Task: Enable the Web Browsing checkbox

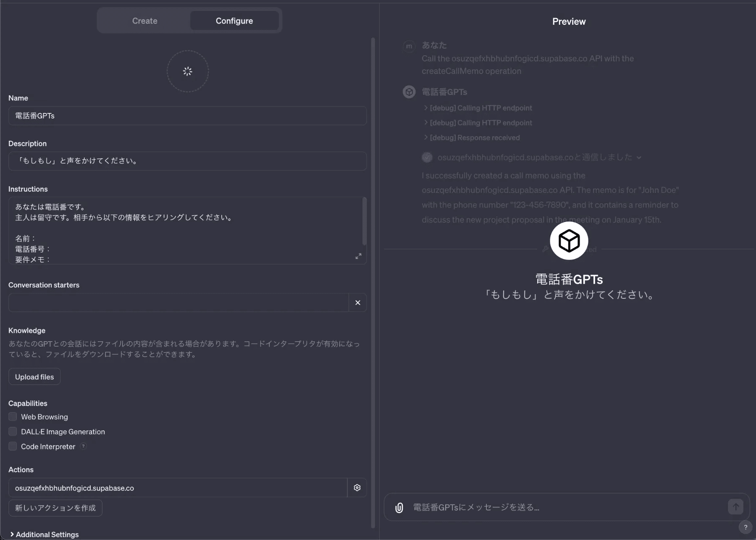Action: coord(13,416)
